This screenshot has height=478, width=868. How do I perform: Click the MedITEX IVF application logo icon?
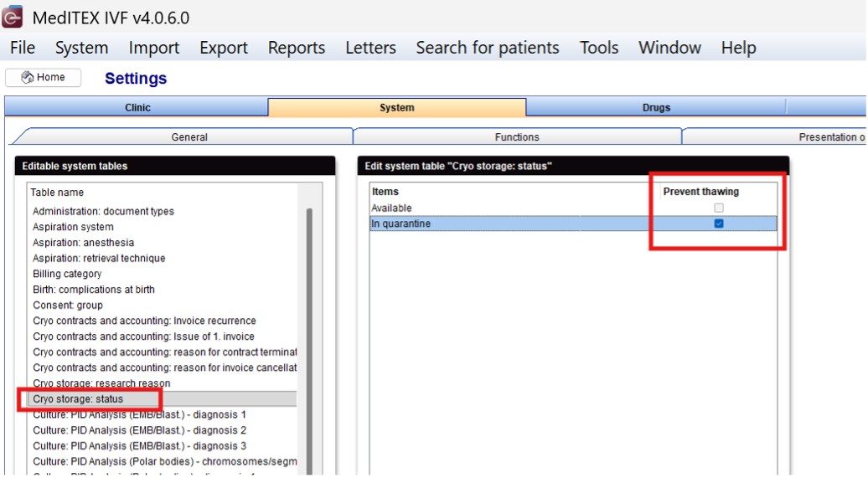12,17
